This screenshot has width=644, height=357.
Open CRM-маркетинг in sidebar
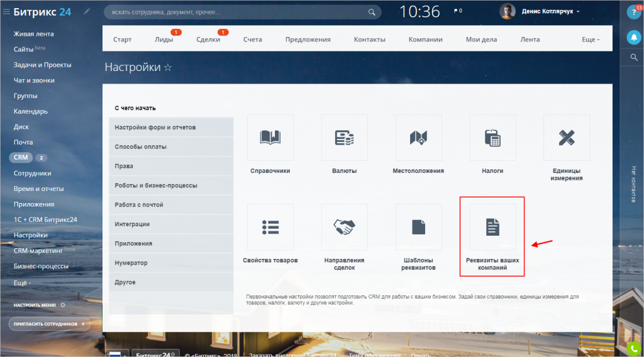(x=38, y=251)
